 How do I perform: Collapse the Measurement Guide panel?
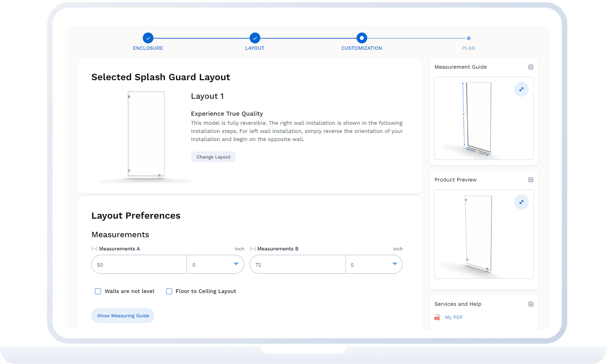click(x=531, y=67)
